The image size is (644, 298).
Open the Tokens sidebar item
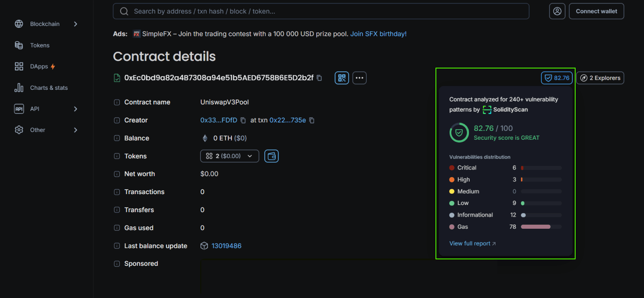pos(39,46)
